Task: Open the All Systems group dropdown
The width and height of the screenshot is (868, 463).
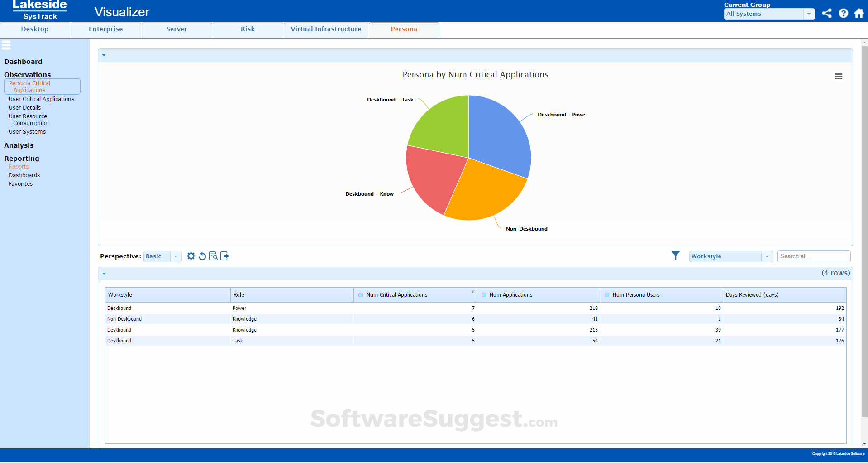Action: point(809,14)
